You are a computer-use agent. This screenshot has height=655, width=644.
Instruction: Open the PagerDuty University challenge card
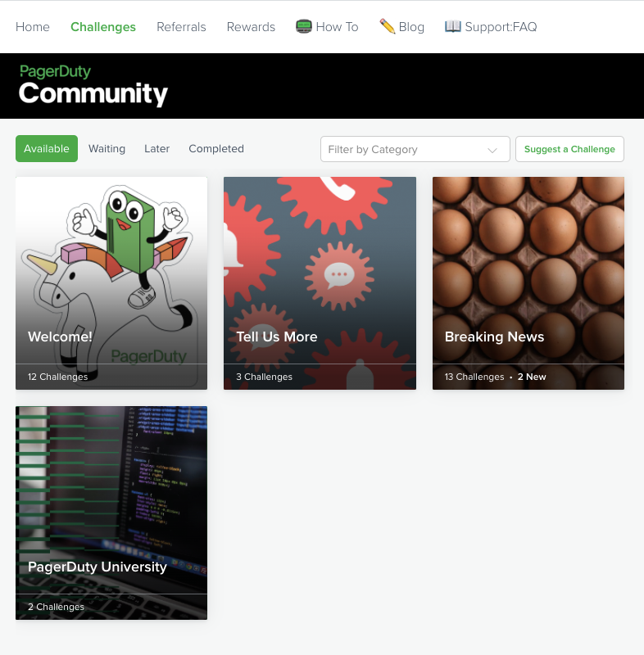[x=111, y=512]
